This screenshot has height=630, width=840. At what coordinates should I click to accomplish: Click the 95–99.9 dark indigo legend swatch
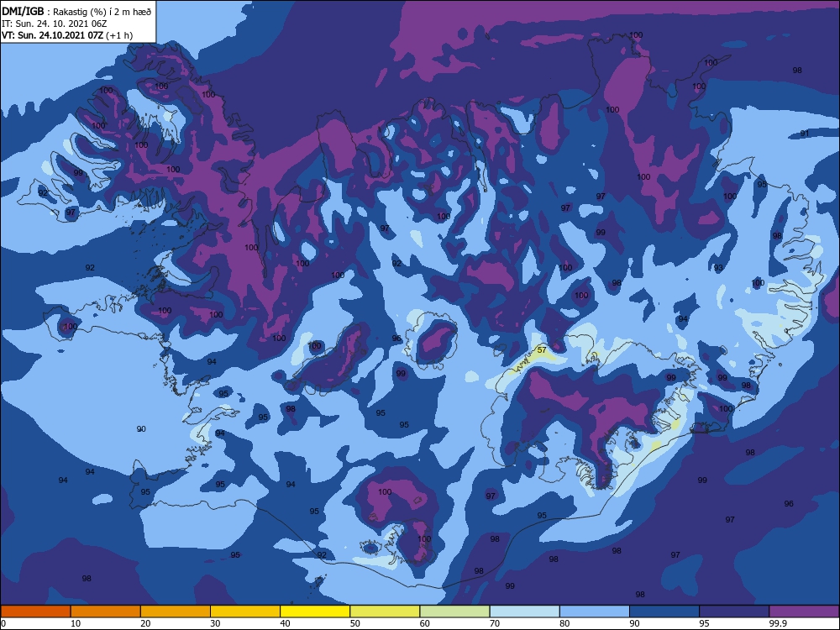point(734,612)
